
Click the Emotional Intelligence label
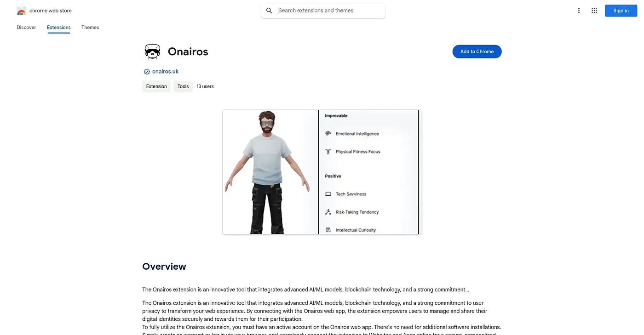pos(357,134)
